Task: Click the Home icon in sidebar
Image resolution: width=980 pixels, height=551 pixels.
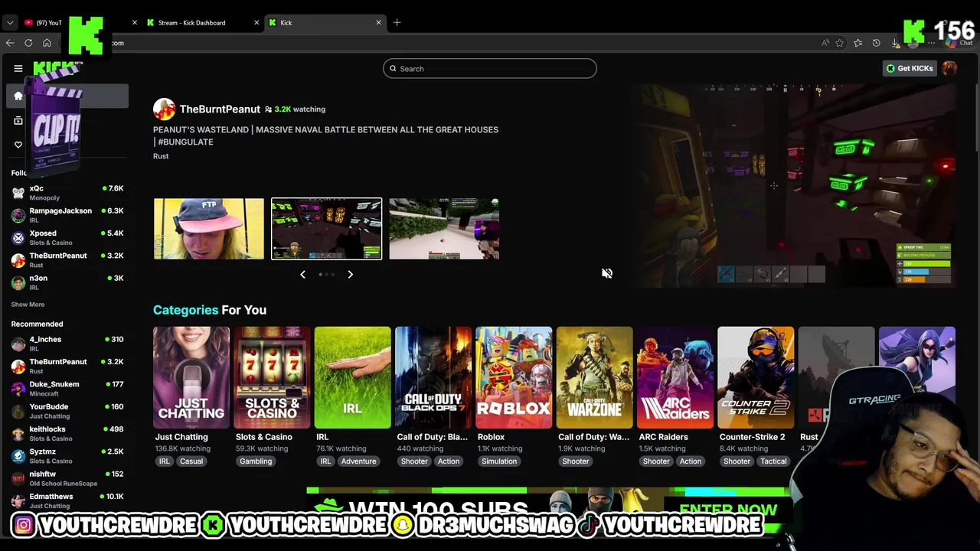Action: click(x=18, y=96)
